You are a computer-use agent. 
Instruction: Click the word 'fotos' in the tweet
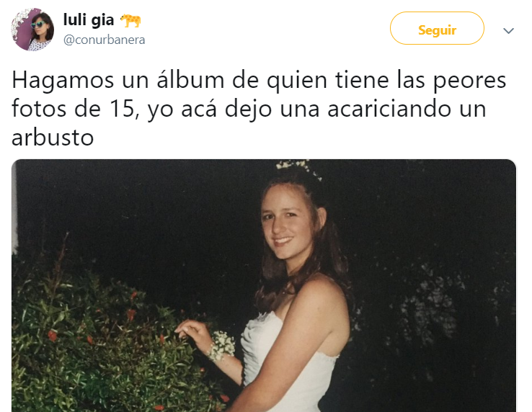point(39,109)
